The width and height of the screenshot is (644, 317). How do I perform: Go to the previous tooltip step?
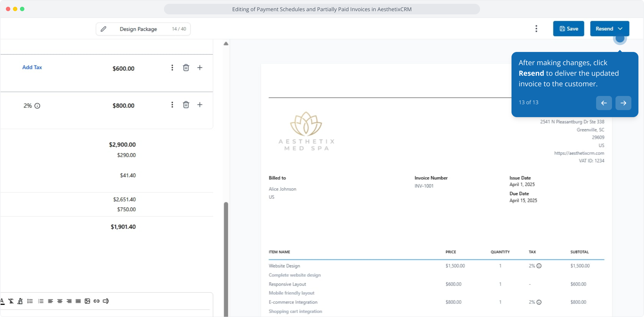pos(604,103)
